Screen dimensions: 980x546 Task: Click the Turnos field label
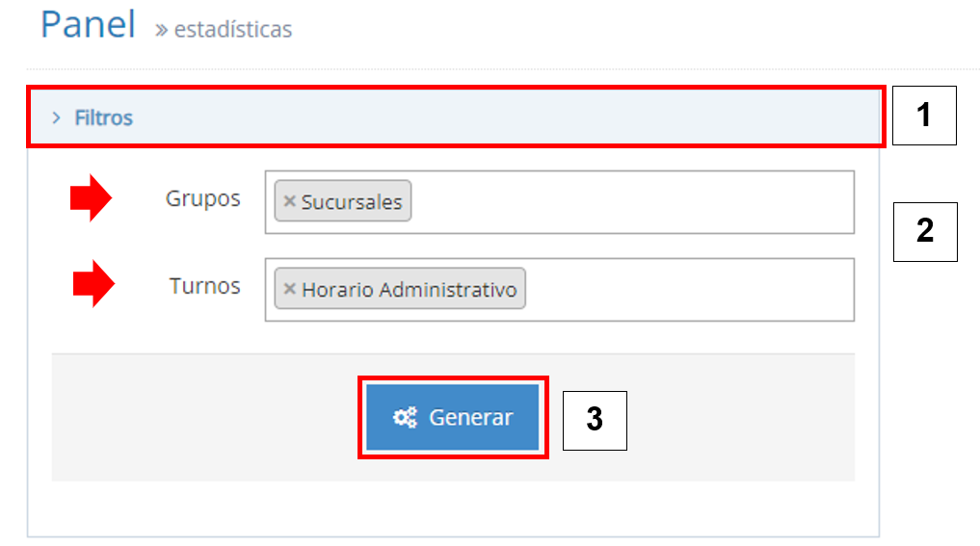[205, 286]
